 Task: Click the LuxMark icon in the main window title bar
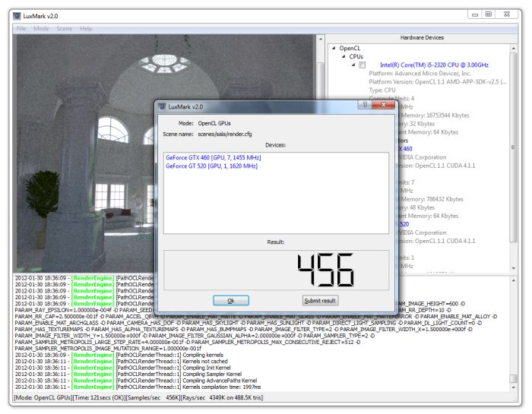point(17,16)
